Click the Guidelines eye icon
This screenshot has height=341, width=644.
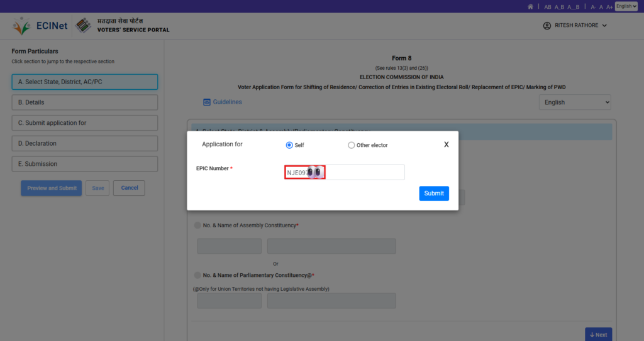206,102
